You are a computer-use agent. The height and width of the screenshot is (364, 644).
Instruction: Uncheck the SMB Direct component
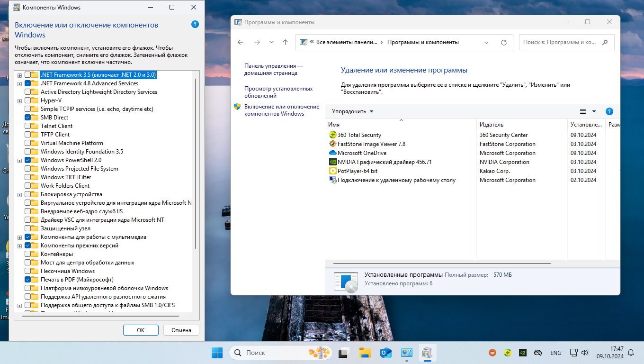pyautogui.click(x=28, y=118)
